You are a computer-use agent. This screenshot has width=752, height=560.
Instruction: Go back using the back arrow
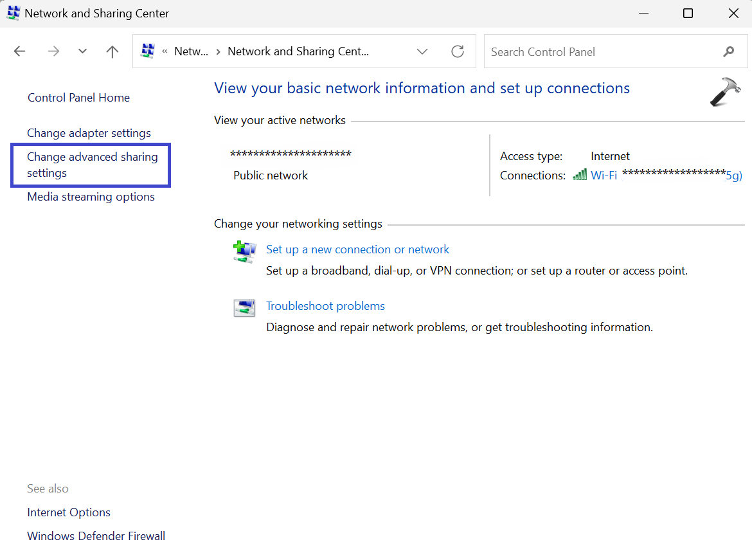click(x=20, y=51)
